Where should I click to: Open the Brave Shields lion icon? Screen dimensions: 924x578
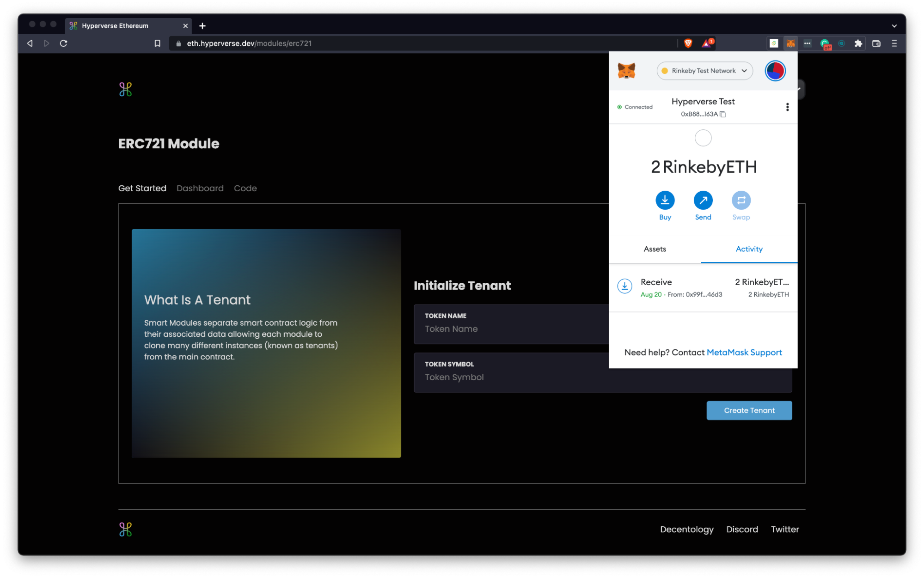click(x=688, y=43)
